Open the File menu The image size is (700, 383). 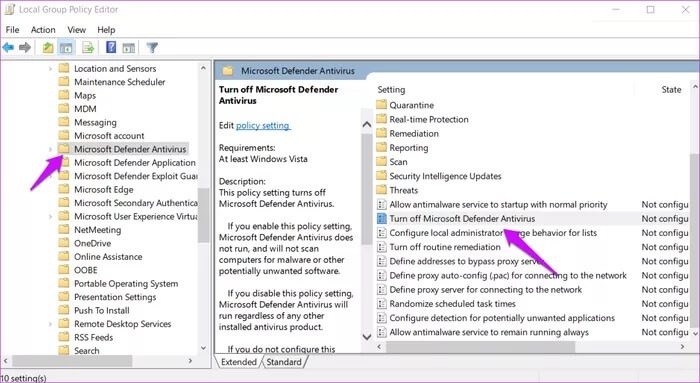coord(12,30)
